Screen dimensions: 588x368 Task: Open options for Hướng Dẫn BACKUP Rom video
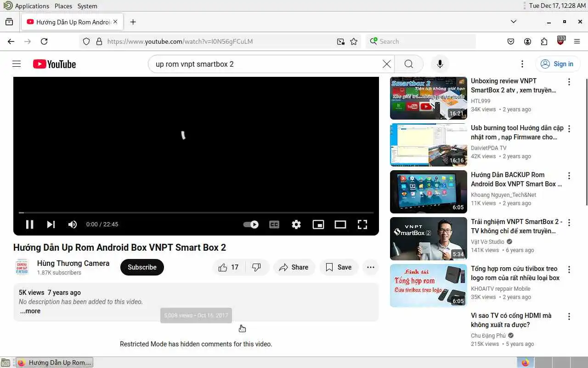569,176
